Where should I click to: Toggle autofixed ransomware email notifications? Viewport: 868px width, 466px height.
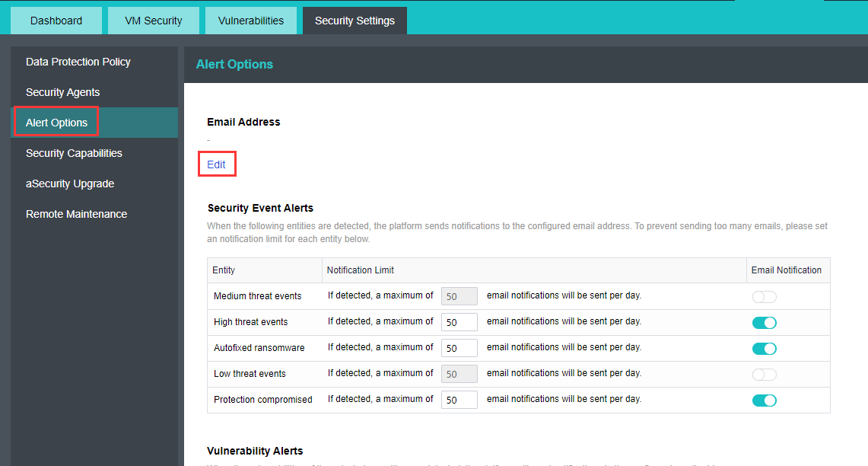(764, 348)
